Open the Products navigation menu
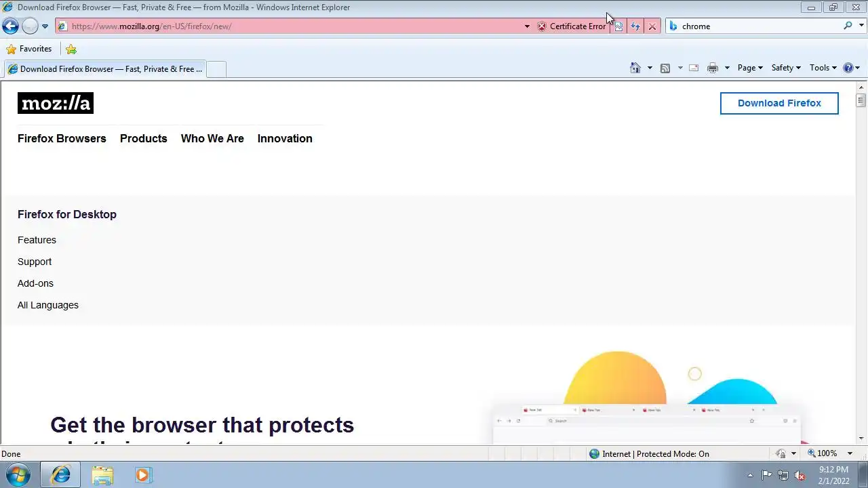The width and height of the screenshot is (868, 488). (144, 138)
